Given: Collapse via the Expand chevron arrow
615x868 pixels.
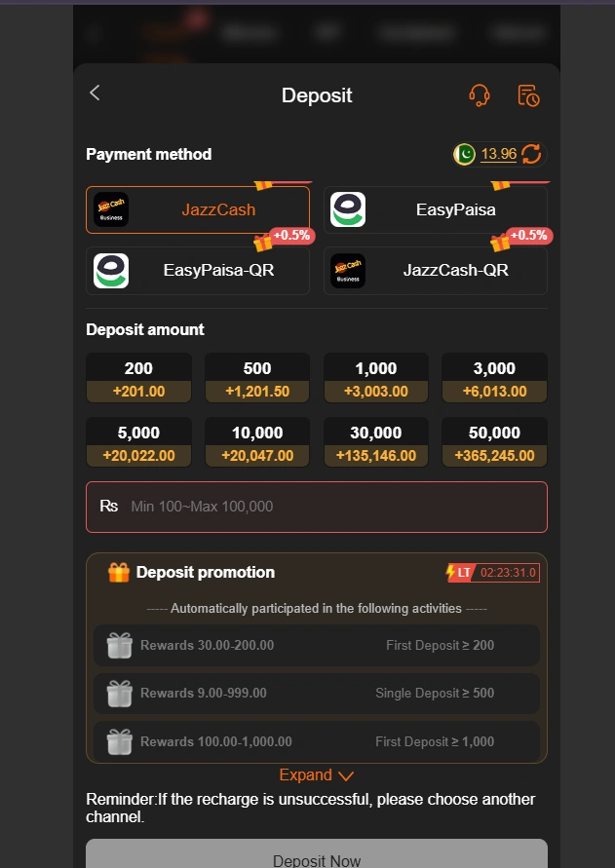Looking at the screenshot, I should (341, 774).
